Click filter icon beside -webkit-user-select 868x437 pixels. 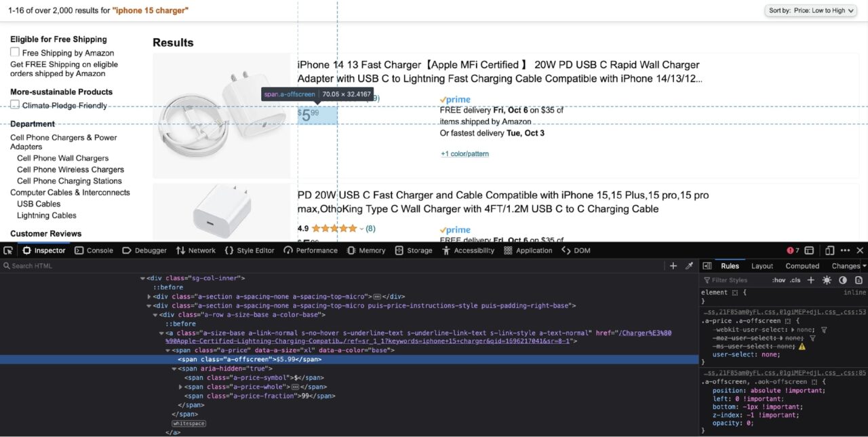(823, 329)
